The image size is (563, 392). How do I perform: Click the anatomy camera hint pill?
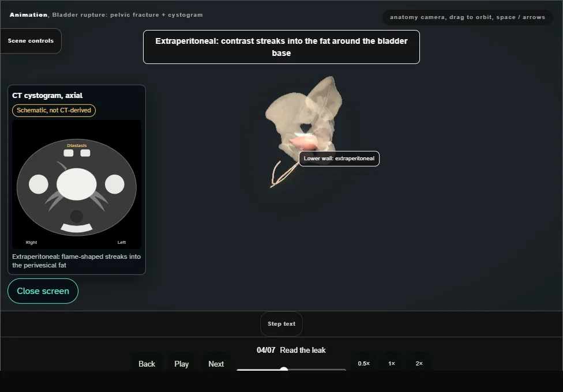click(467, 17)
